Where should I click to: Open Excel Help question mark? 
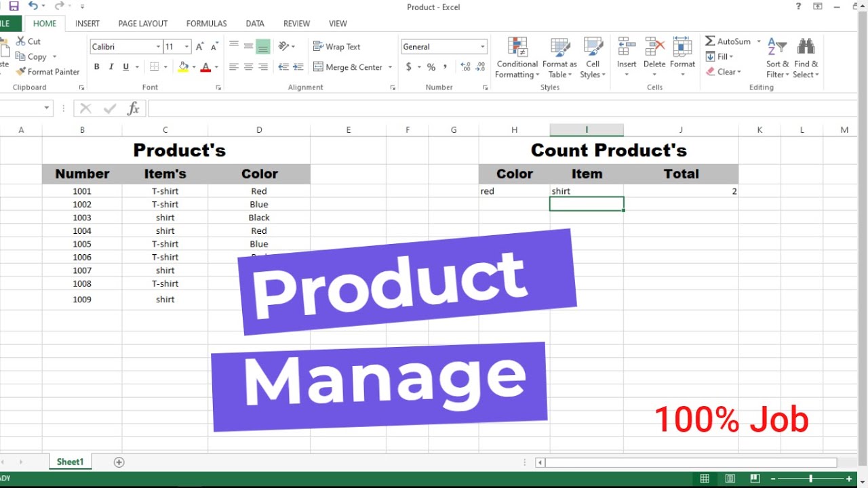click(x=798, y=6)
